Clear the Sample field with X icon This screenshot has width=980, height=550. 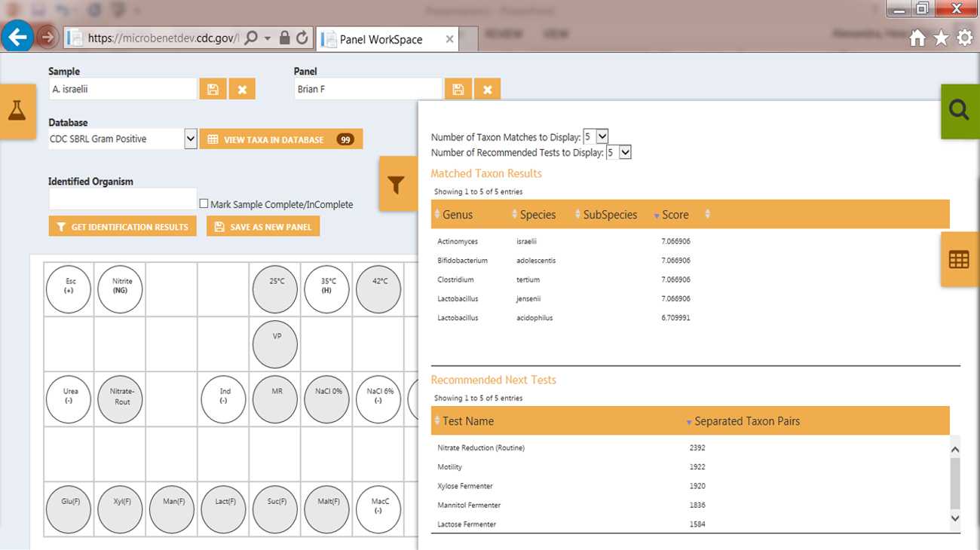pyautogui.click(x=242, y=90)
